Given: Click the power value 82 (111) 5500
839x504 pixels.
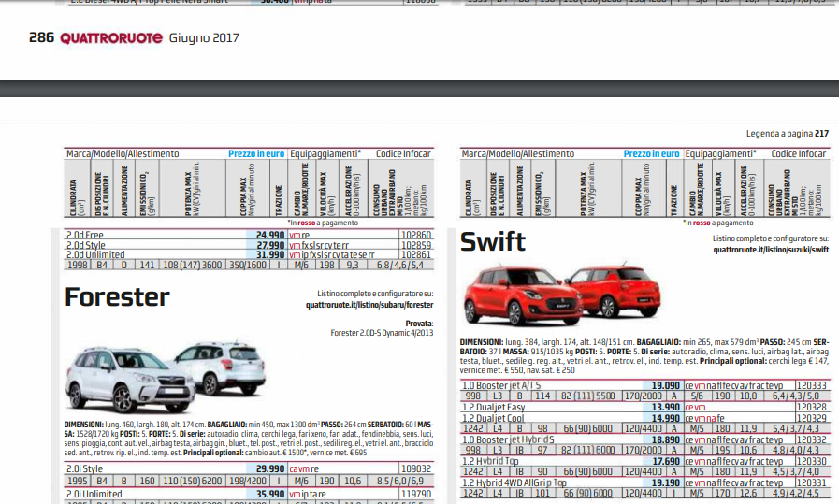Looking at the screenshot, I should 587,396.
